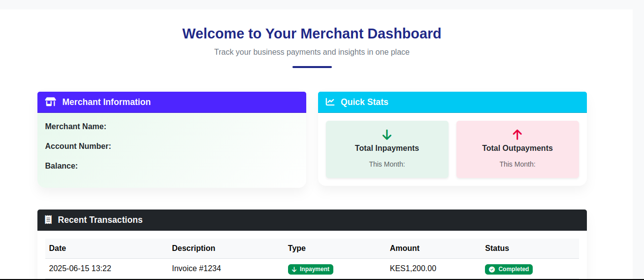
Task: Click the Type column header
Action: pyautogui.click(x=297, y=248)
